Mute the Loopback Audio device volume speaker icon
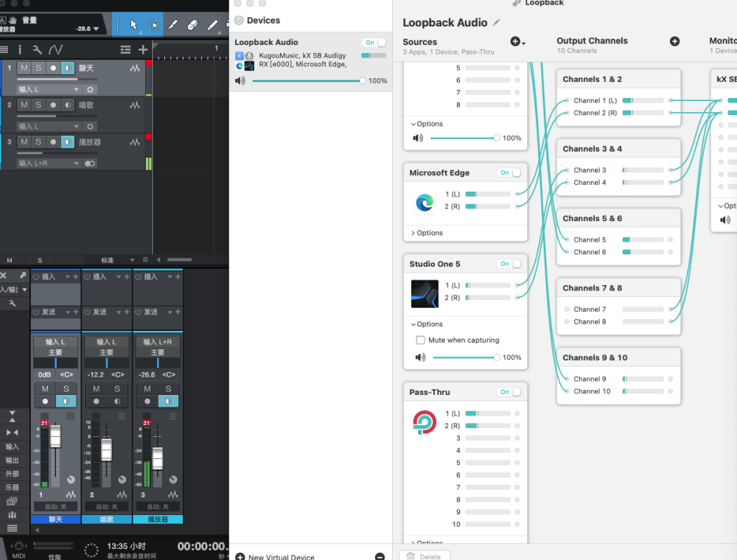The width and height of the screenshot is (737, 560). coord(240,81)
